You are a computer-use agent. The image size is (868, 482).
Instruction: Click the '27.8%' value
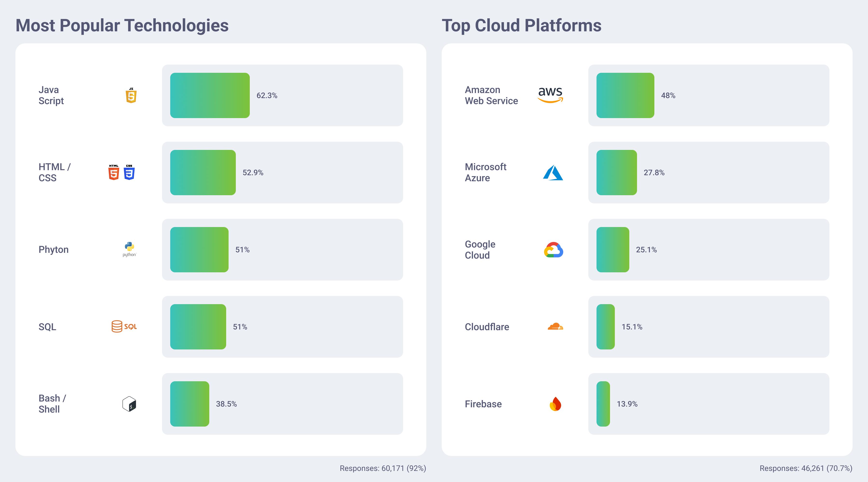[654, 173]
